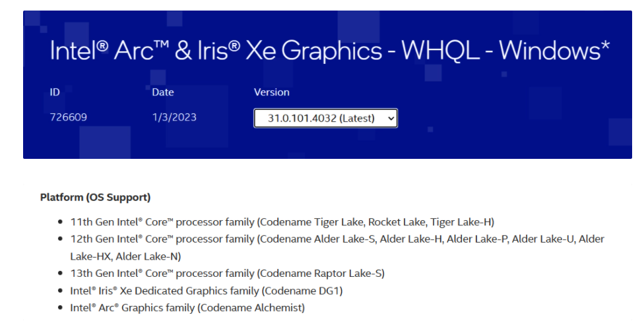The width and height of the screenshot is (644, 321).
Task: Click the Intel Arc & Iris Xe Graphics title
Action: 330,51
